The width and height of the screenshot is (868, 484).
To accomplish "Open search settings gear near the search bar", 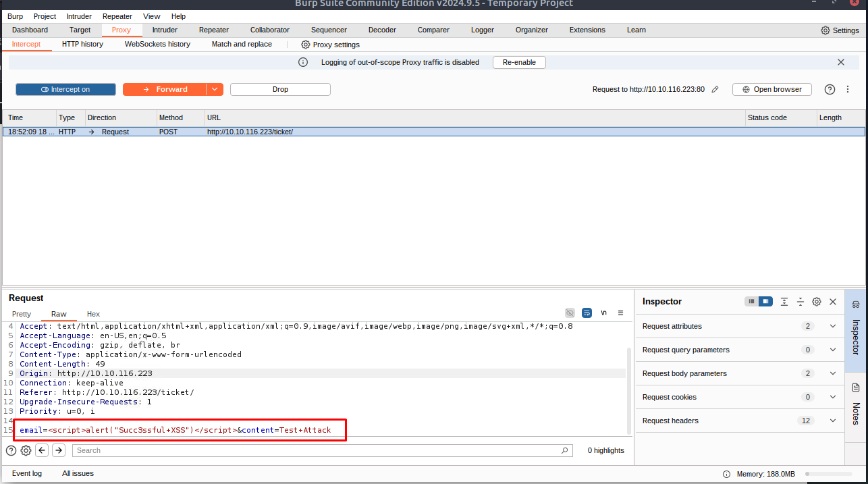I will [26, 450].
